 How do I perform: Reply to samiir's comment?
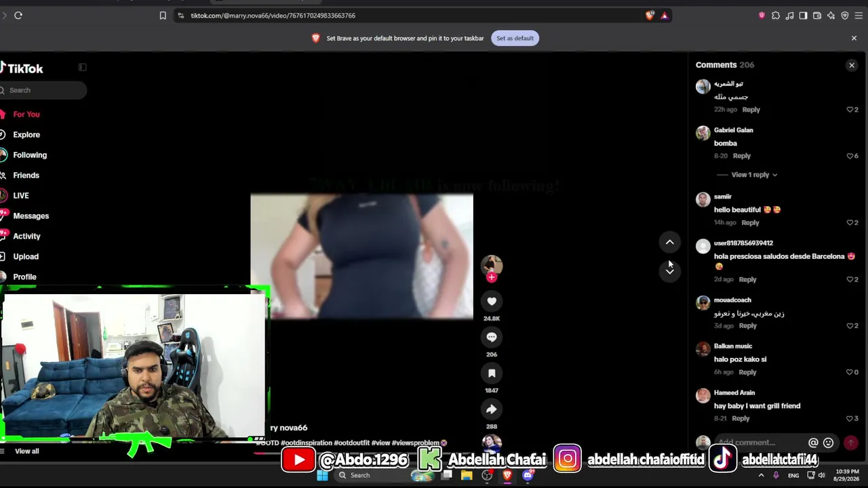click(750, 223)
